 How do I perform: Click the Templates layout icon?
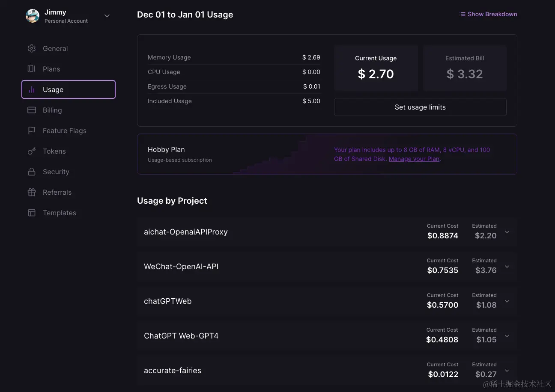(x=32, y=213)
